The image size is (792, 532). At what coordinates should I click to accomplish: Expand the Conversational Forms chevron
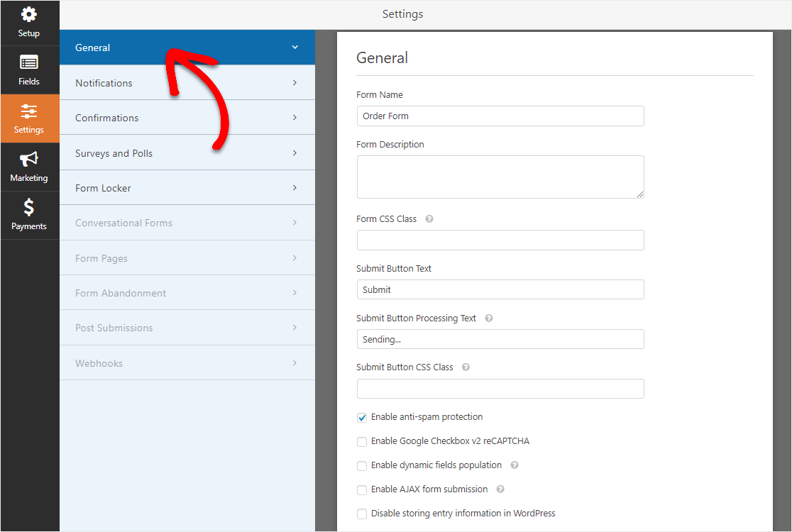[295, 223]
